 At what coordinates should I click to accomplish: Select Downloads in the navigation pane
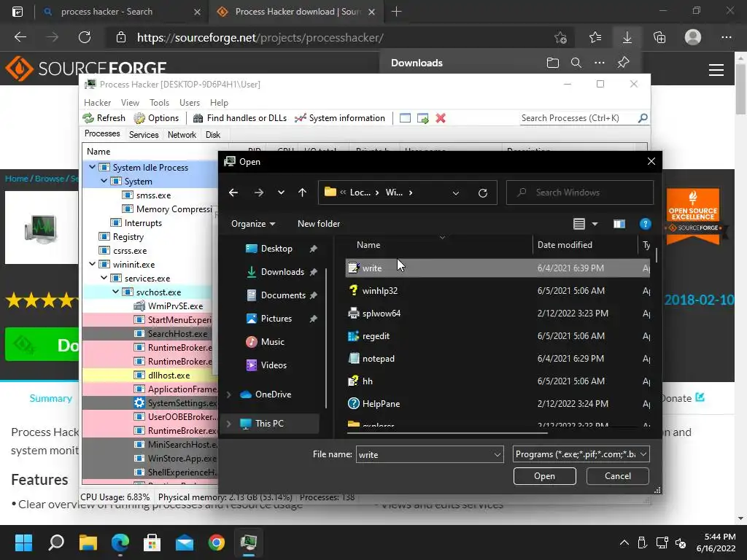(x=282, y=272)
